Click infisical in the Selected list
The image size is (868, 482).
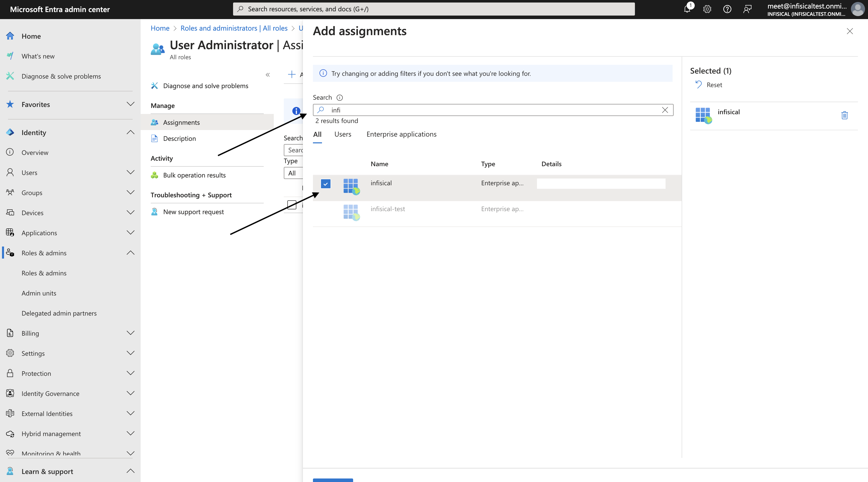729,112
